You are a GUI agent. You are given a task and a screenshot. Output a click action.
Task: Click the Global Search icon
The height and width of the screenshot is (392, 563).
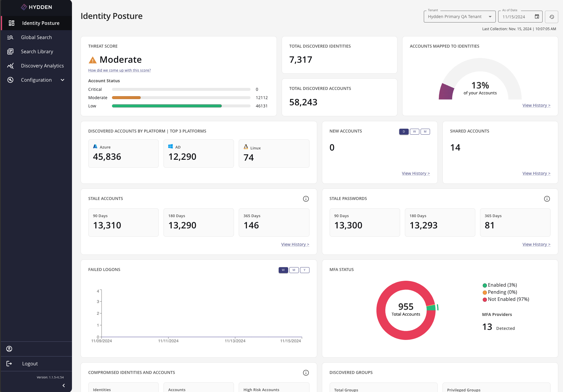click(x=10, y=37)
